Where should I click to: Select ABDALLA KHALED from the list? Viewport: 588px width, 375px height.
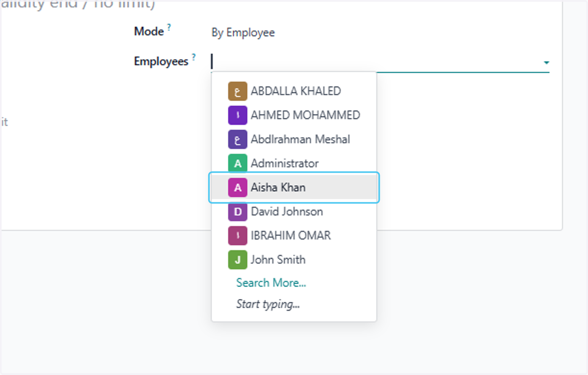[294, 91]
